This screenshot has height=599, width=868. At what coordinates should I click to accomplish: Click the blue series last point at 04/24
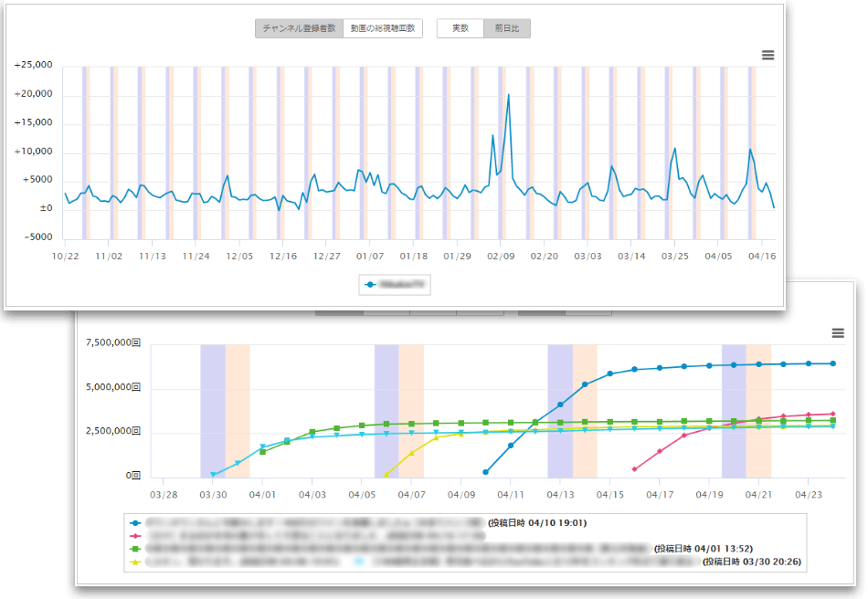click(x=832, y=363)
